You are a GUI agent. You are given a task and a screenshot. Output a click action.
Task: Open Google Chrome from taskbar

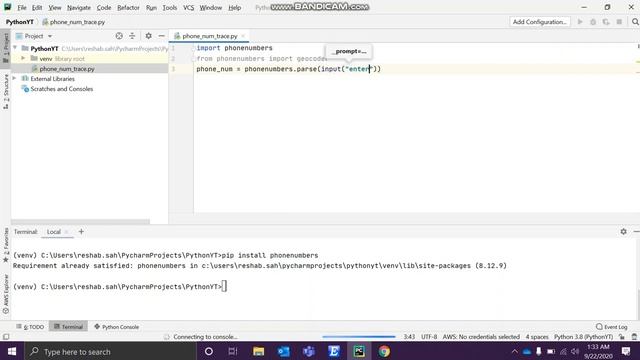(x=384, y=351)
